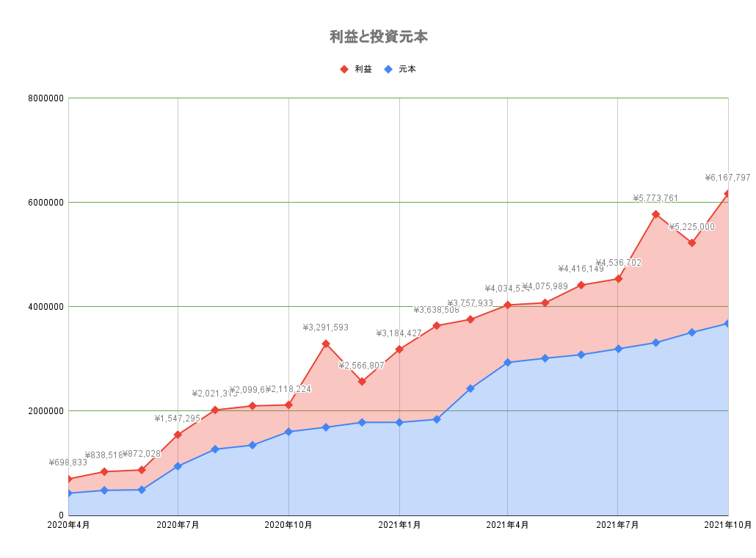Click the ¥3,291,593 data label

point(325,327)
